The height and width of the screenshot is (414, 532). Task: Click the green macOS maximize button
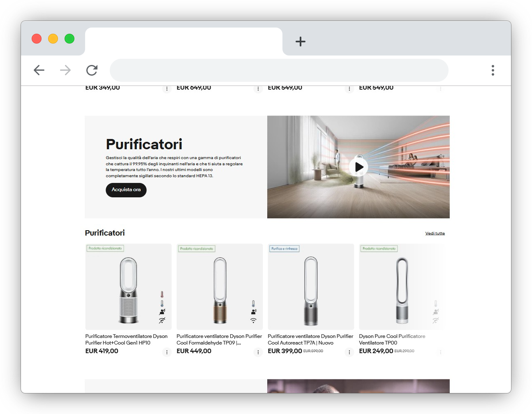click(x=69, y=39)
